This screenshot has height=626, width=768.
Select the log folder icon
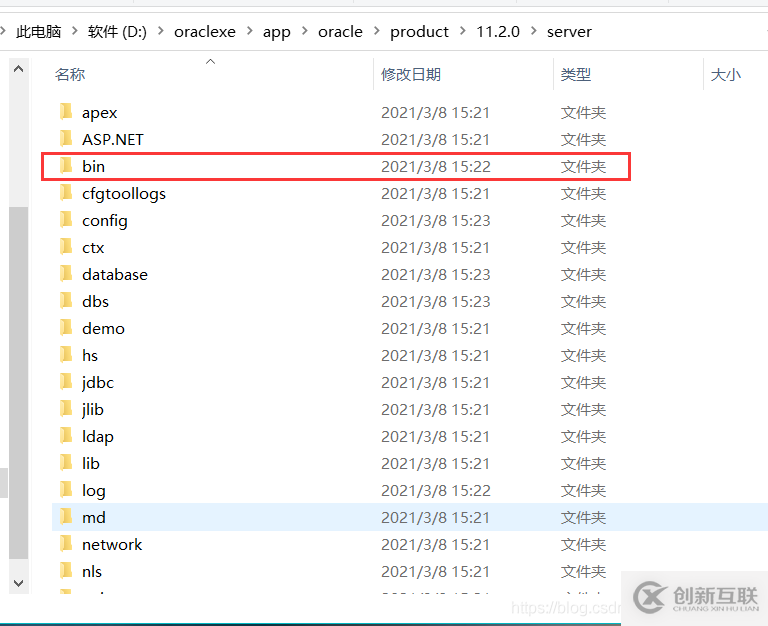coord(66,489)
